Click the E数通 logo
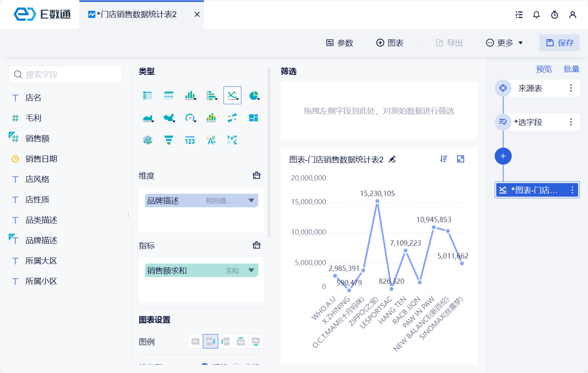The image size is (588, 373). point(42,14)
